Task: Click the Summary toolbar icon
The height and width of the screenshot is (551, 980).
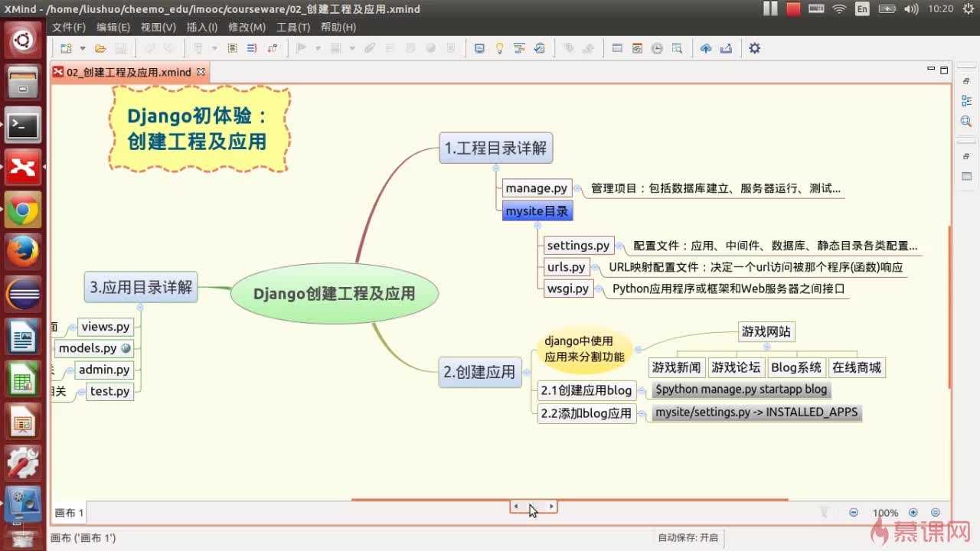Action: coord(251,48)
